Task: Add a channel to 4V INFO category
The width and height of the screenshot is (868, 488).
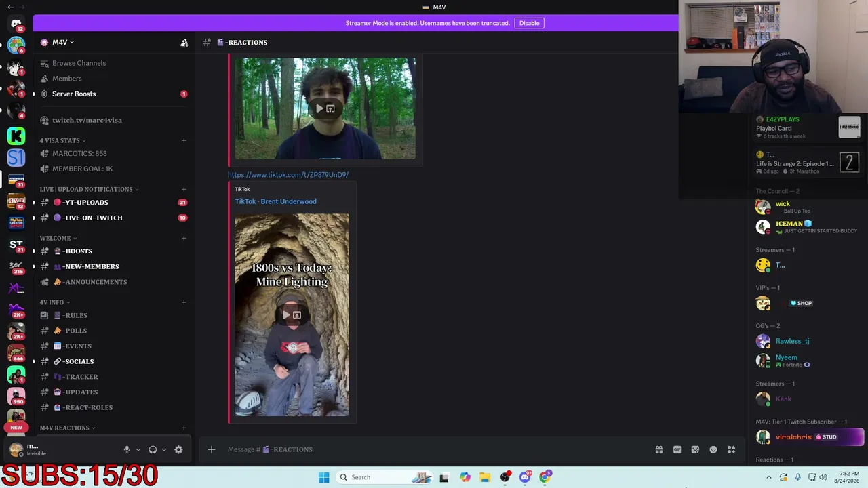Action: pos(184,302)
